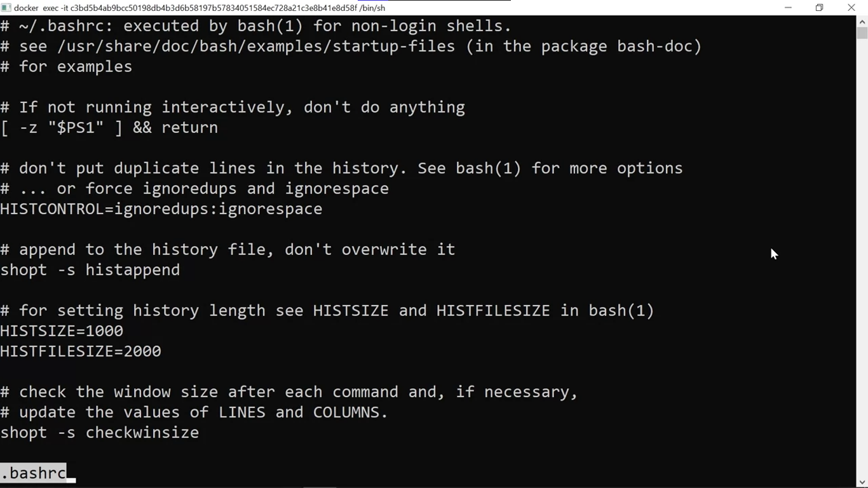Click the terminal window icon in title bar
Screen dimensions: 868x488
coord(6,8)
